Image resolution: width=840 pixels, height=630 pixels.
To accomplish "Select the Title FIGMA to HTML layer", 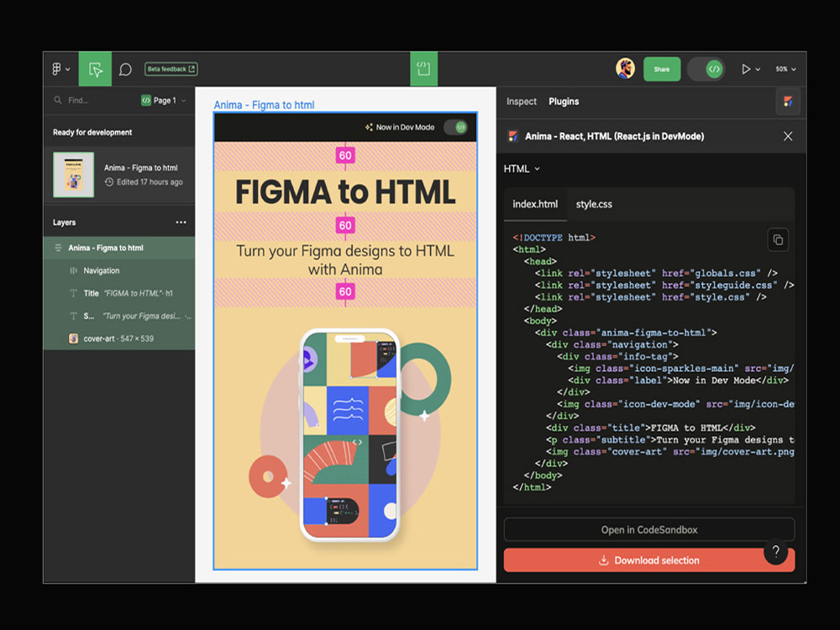I will pyautogui.click(x=119, y=293).
